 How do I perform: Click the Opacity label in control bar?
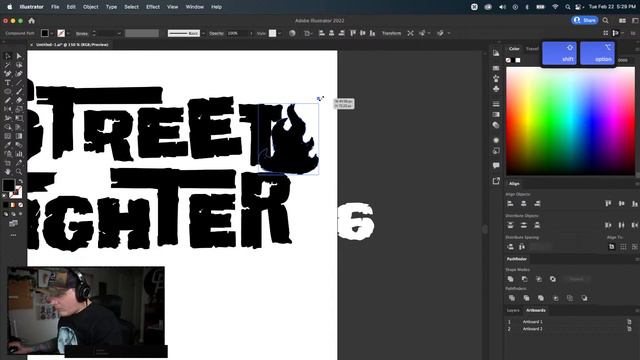click(x=216, y=33)
